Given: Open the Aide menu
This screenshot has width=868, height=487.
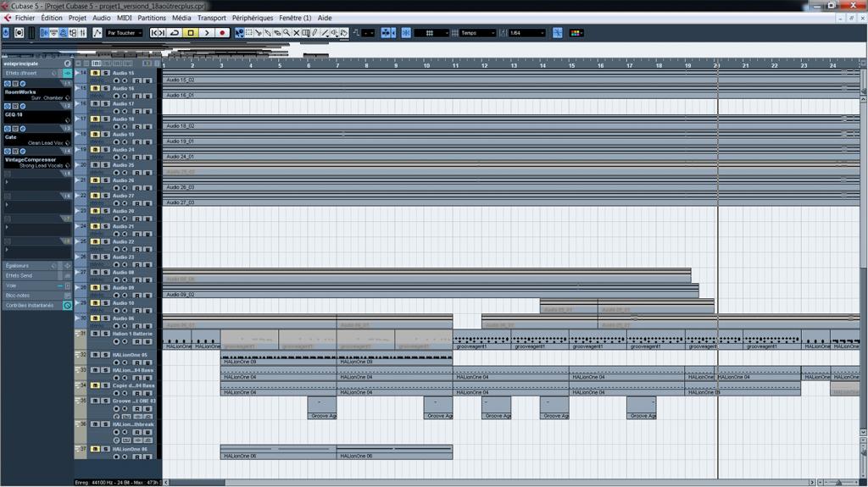Looking at the screenshot, I should (325, 18).
